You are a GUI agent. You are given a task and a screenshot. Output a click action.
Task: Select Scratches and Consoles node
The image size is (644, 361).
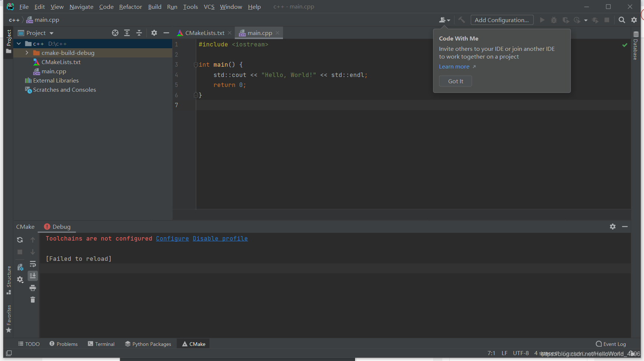[64, 90]
